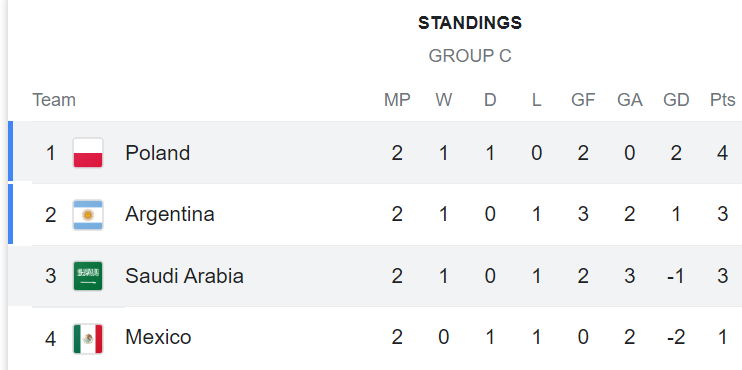742x370 pixels.
Task: Select the Saudi Arabia team name
Action: coord(185,276)
